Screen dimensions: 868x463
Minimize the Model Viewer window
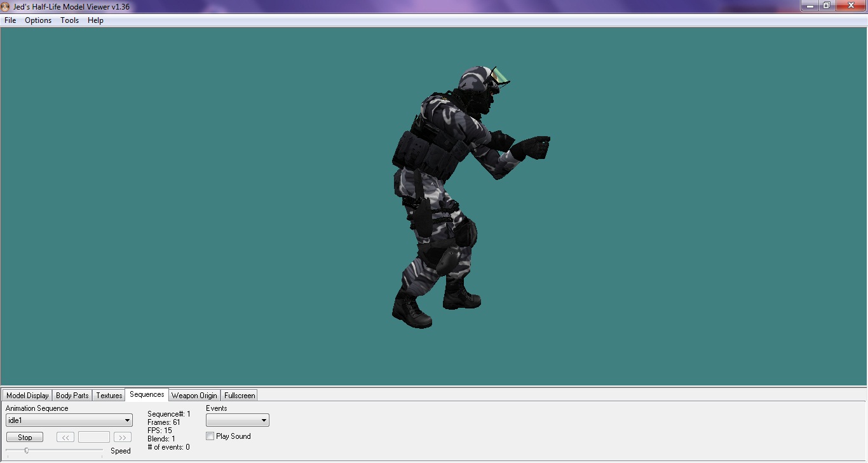coord(809,6)
